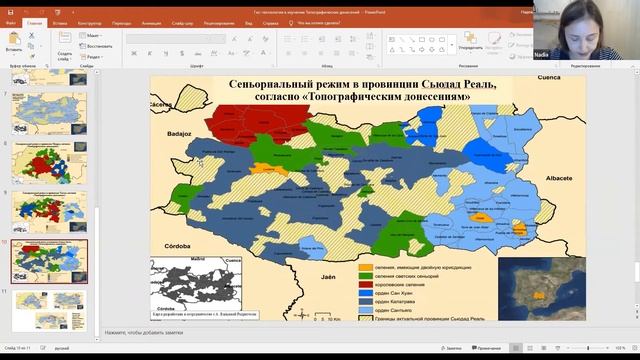Viewport: 640px width, 360px height.
Task: Click the Increase Font Size icon
Action: tap(235, 39)
